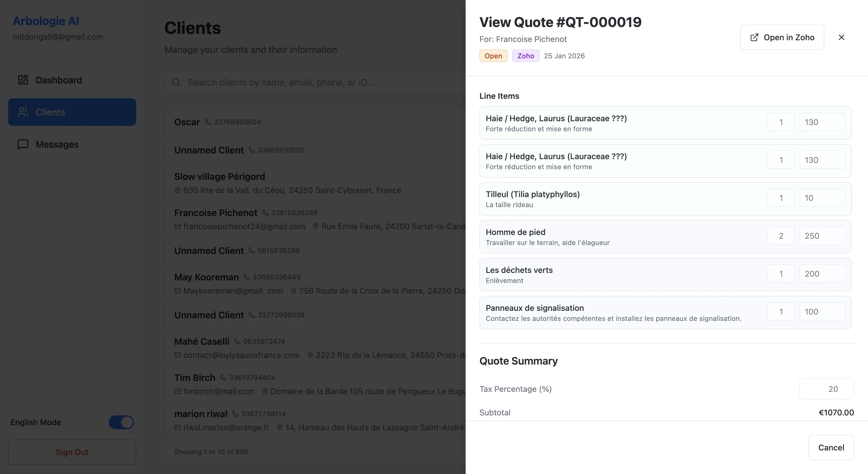Toggle the English Mode switch
This screenshot has width=868, height=474.
(x=121, y=422)
